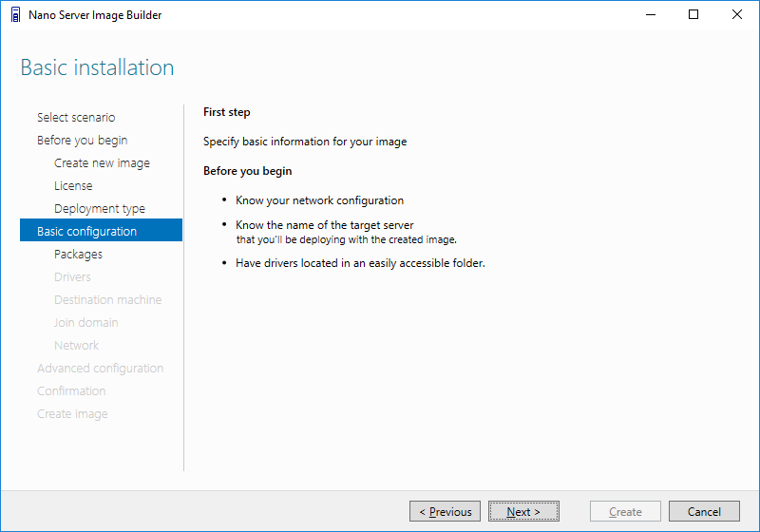Click the disabled Create button
The width and height of the screenshot is (760, 532).
(625, 511)
